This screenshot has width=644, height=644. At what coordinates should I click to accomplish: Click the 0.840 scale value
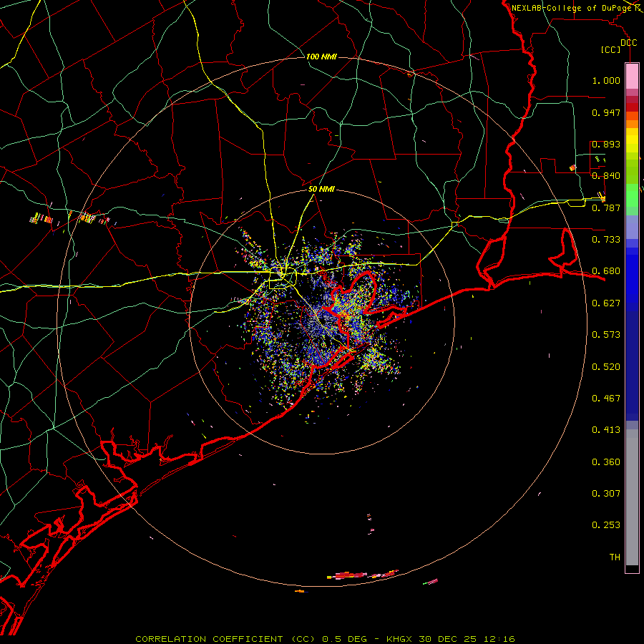[606, 176]
